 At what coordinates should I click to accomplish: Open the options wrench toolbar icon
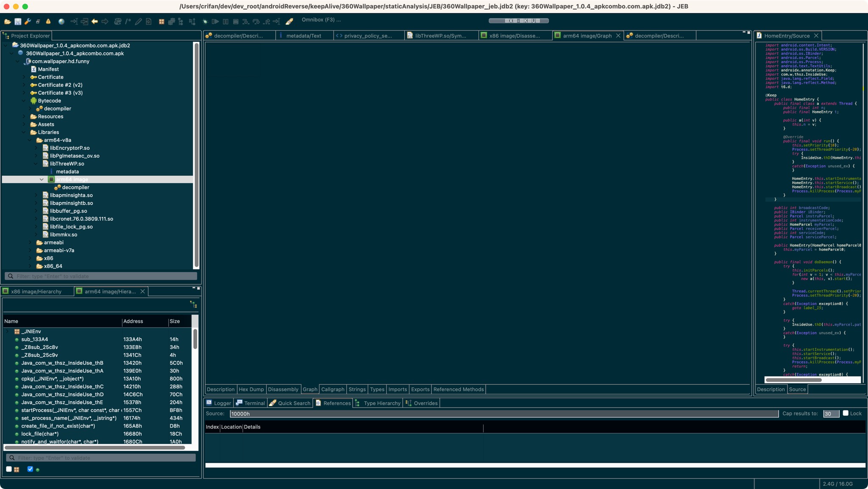(28, 21)
